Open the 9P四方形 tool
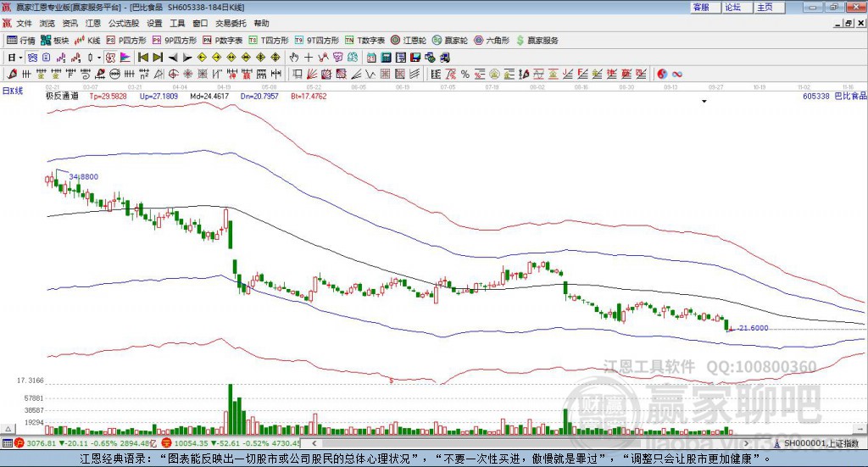This screenshot has width=868, height=467. [175, 41]
